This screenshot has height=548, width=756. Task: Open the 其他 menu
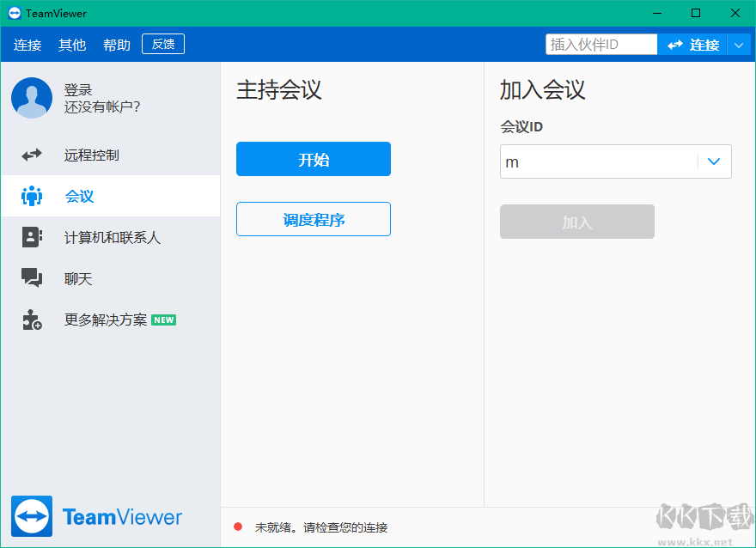(72, 44)
